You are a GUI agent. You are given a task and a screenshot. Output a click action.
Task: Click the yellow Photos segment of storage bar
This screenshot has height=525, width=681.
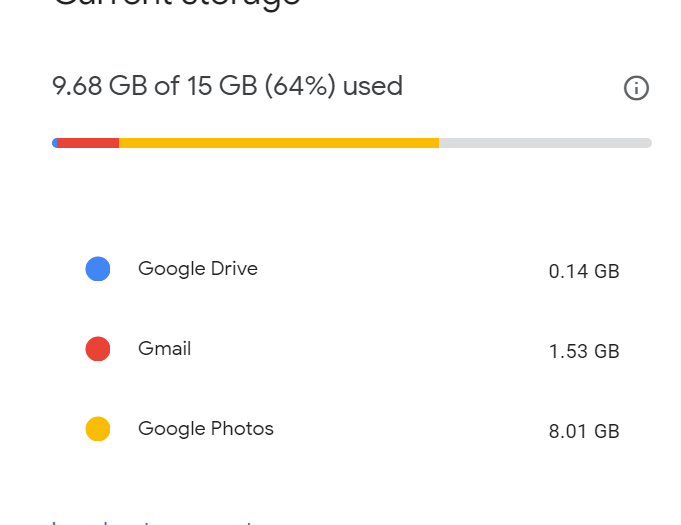pos(279,143)
